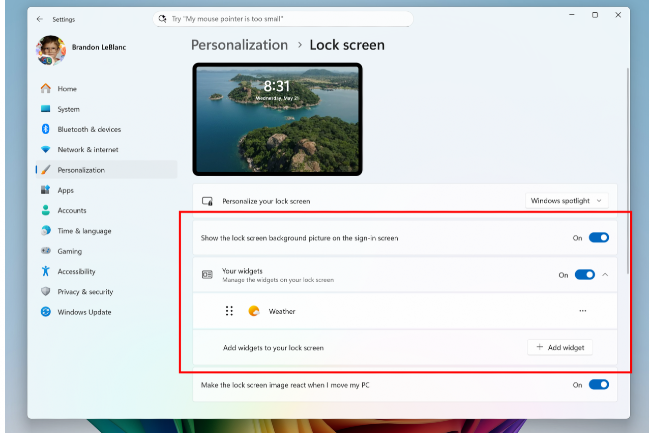
Task: Open the Windows spotlight dropdown
Action: point(566,201)
